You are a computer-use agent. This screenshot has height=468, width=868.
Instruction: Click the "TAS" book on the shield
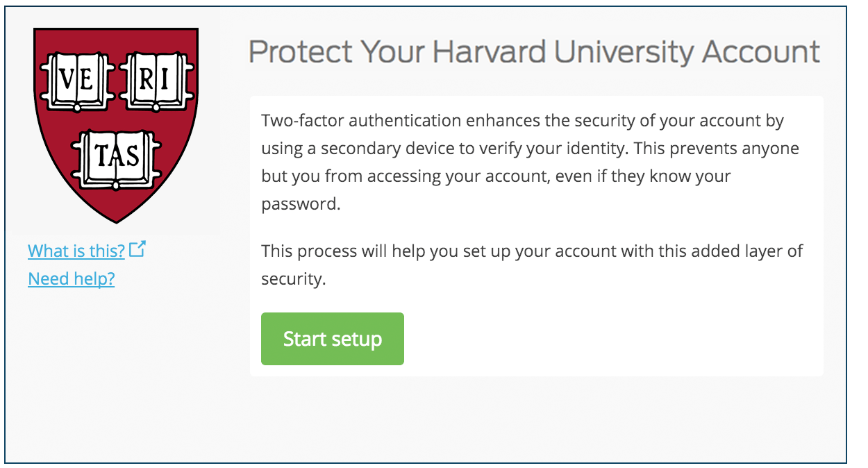pyautogui.click(x=116, y=156)
